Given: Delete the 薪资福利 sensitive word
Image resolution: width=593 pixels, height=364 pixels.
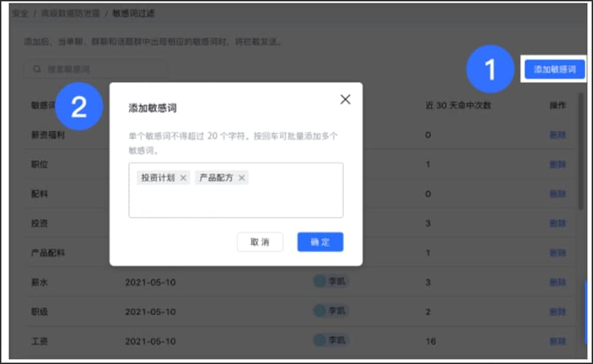Looking at the screenshot, I should pos(558,135).
